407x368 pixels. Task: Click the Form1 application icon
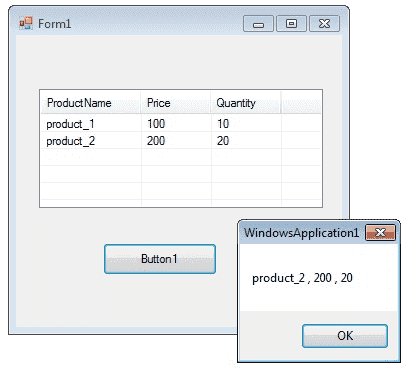[x=26, y=23]
